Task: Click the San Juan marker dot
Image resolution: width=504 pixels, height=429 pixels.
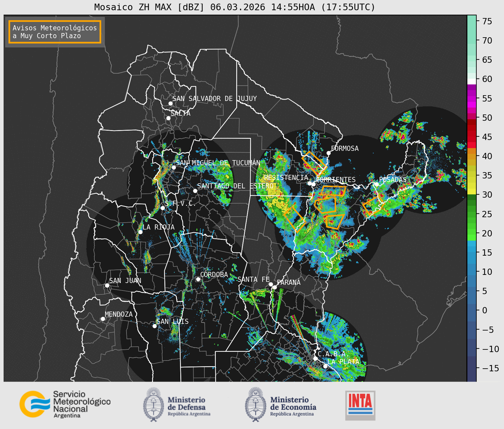Action: 107,285
